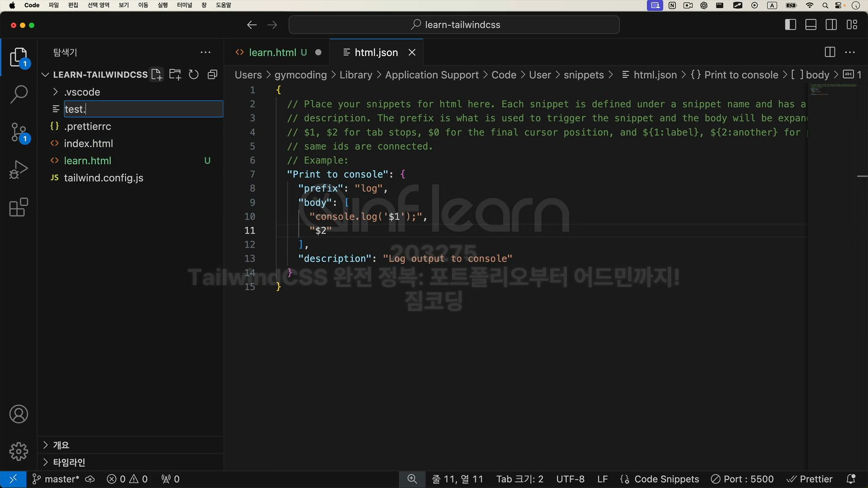Close the html.json tab
The image size is (868, 488).
click(412, 52)
